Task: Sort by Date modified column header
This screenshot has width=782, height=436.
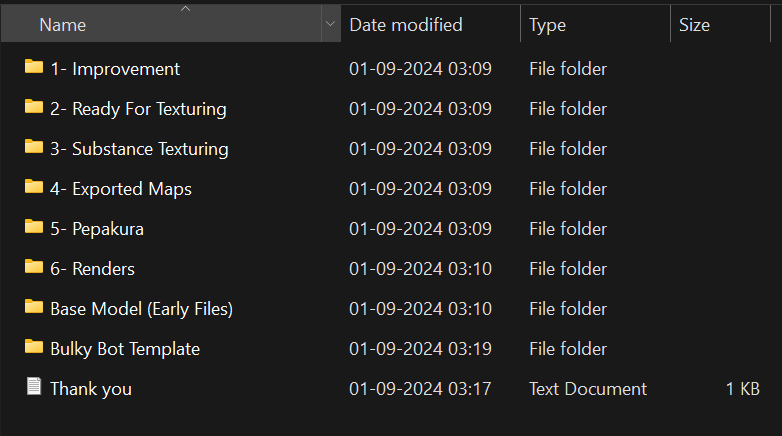Action: (x=406, y=25)
